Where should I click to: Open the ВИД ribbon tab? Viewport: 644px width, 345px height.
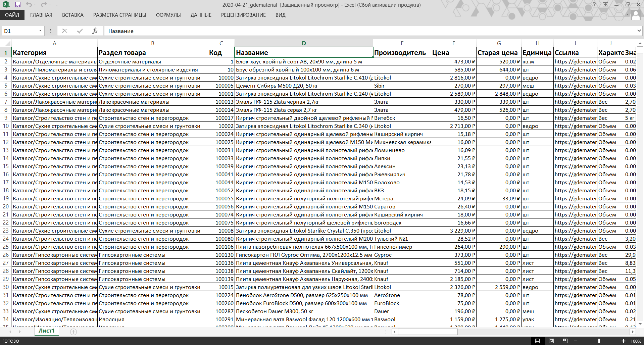281,15
